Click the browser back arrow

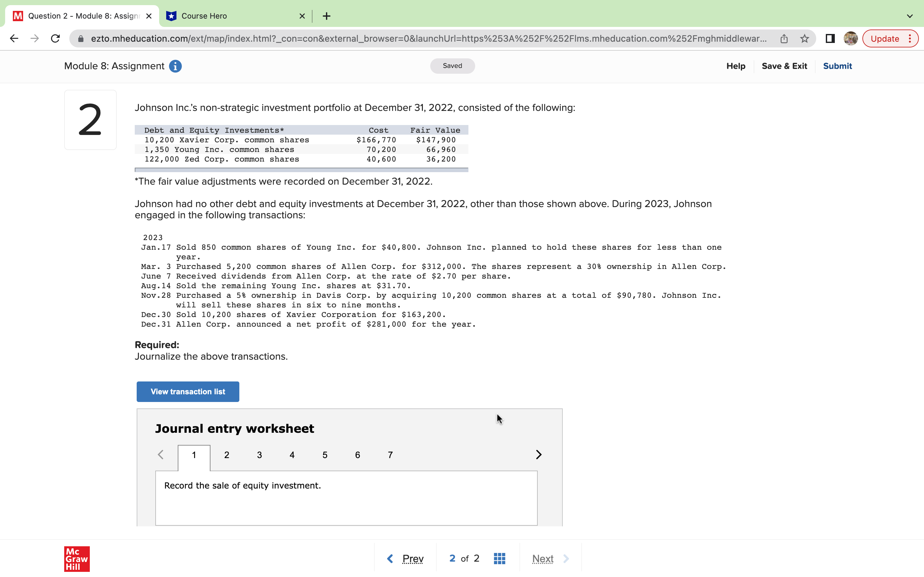coord(14,38)
